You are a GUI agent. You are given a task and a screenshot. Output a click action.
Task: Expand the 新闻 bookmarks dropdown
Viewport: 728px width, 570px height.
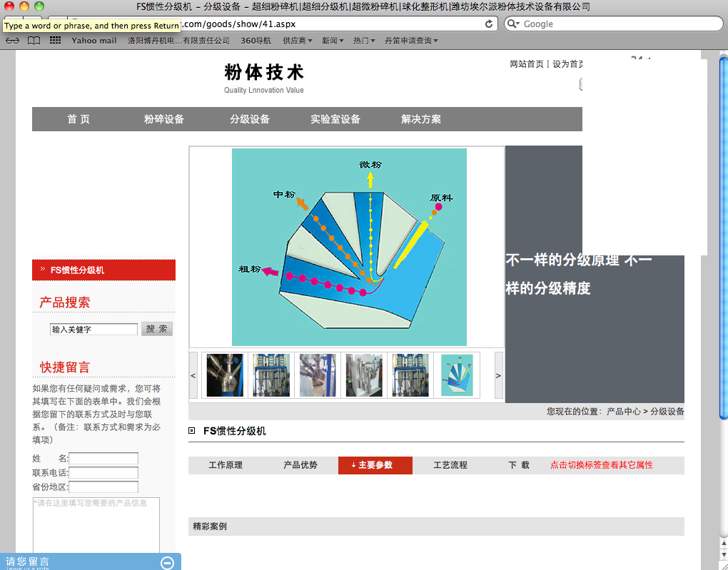click(333, 41)
